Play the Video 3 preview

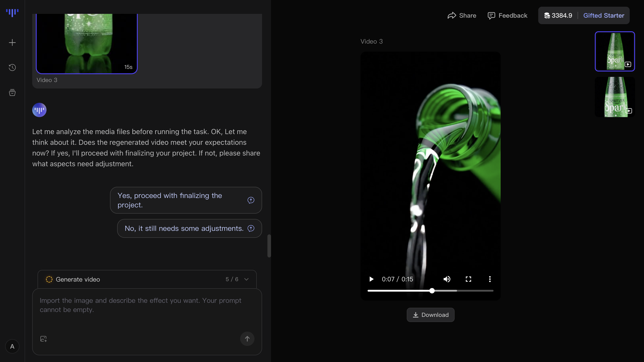tap(371, 279)
